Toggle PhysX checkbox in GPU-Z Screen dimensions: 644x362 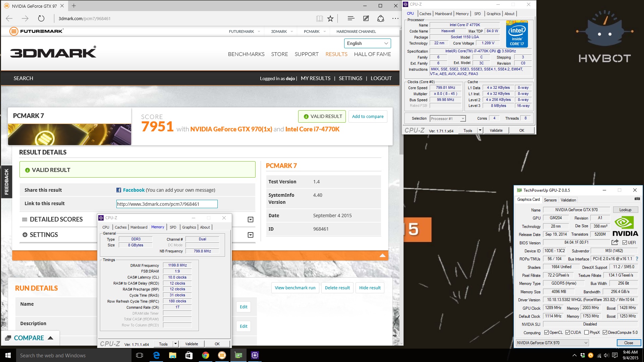(586, 333)
